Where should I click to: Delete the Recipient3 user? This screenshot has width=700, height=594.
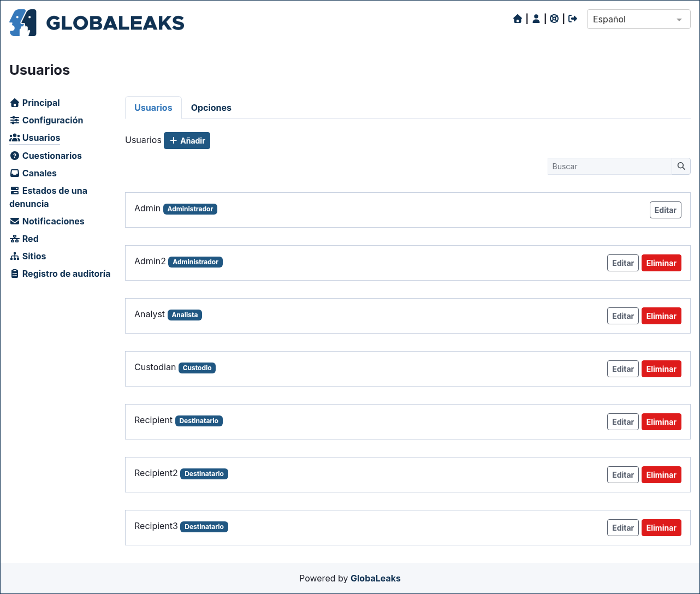click(661, 527)
